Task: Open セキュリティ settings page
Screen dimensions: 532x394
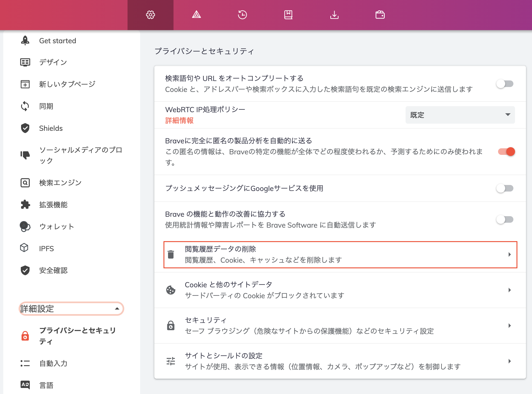Action: tap(340, 326)
